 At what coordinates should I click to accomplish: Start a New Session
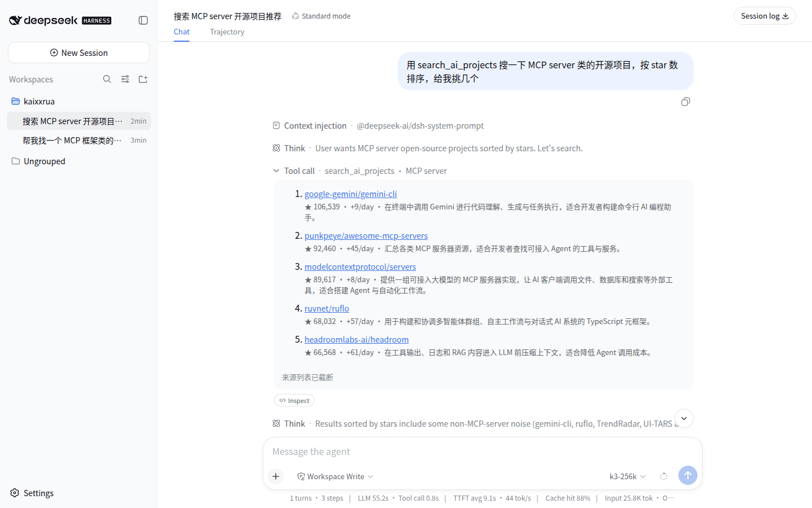(x=79, y=52)
